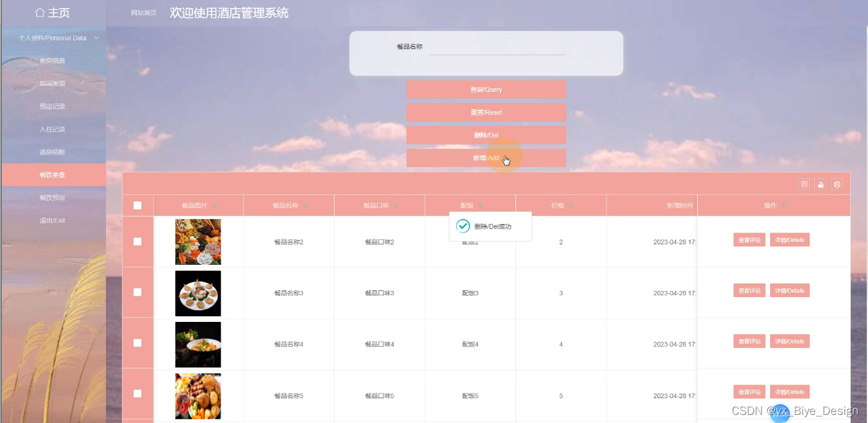Check the row for 餐品名称3
Screen dimensions: 868x423
click(x=138, y=292)
